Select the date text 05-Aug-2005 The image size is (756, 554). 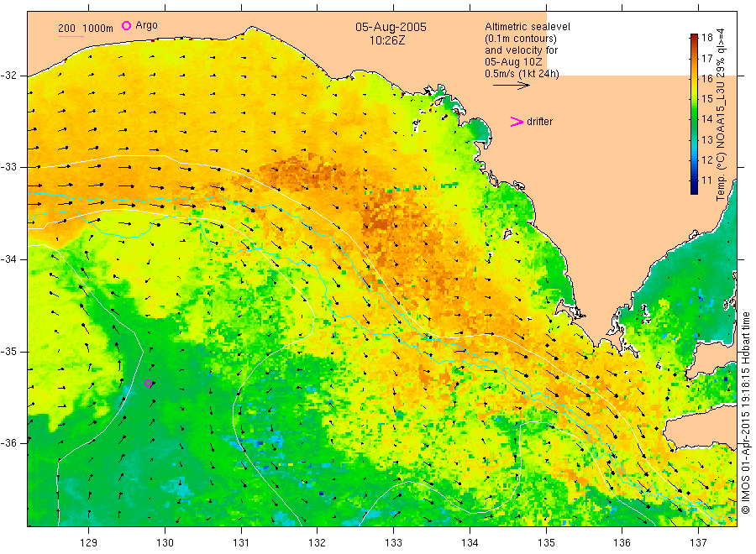pos(391,27)
